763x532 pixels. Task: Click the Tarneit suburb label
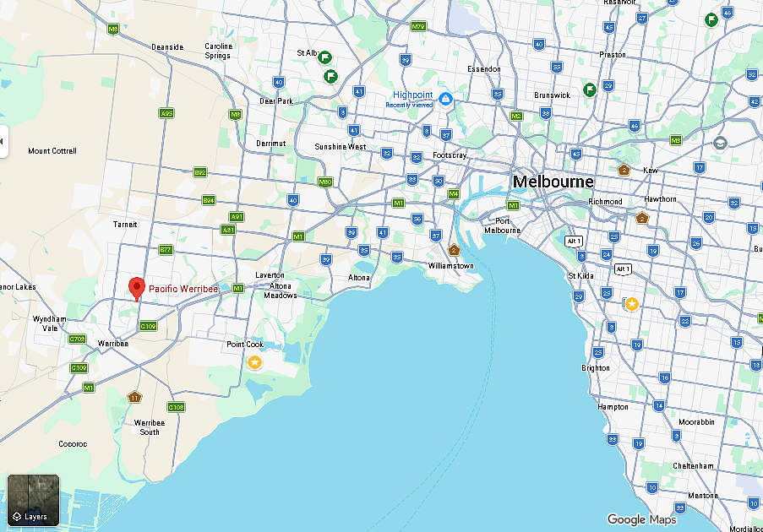(x=125, y=224)
